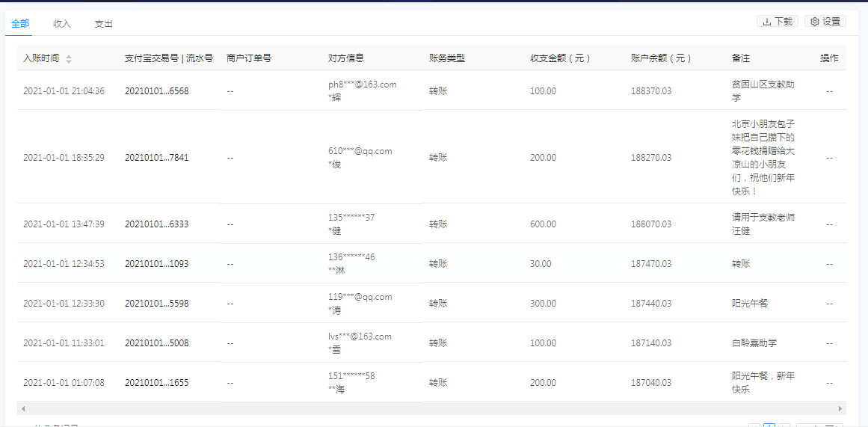This screenshot has height=427, width=868.
Task: Click counterparty 135******37
Action: click(x=351, y=217)
